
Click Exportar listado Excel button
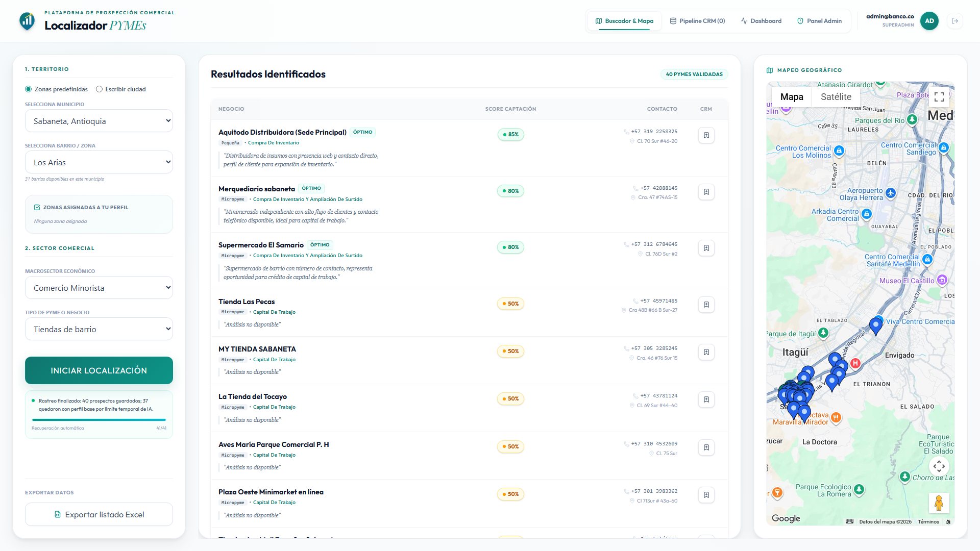coord(99,514)
